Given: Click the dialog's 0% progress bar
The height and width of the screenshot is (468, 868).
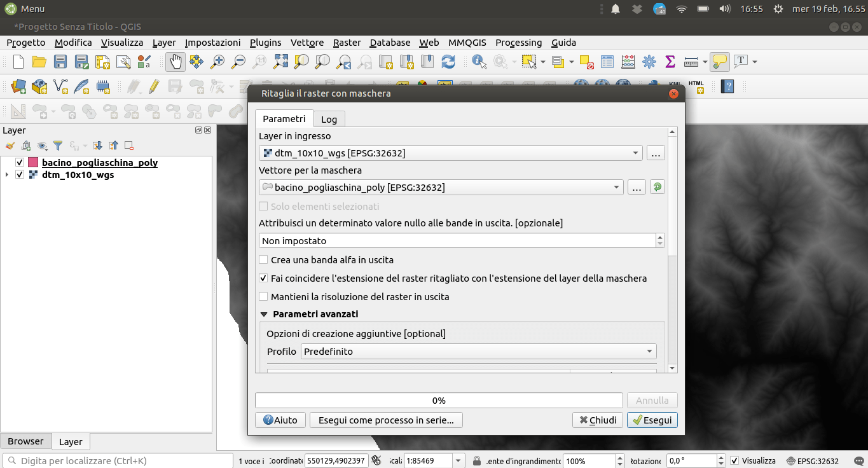Looking at the screenshot, I should point(439,401).
